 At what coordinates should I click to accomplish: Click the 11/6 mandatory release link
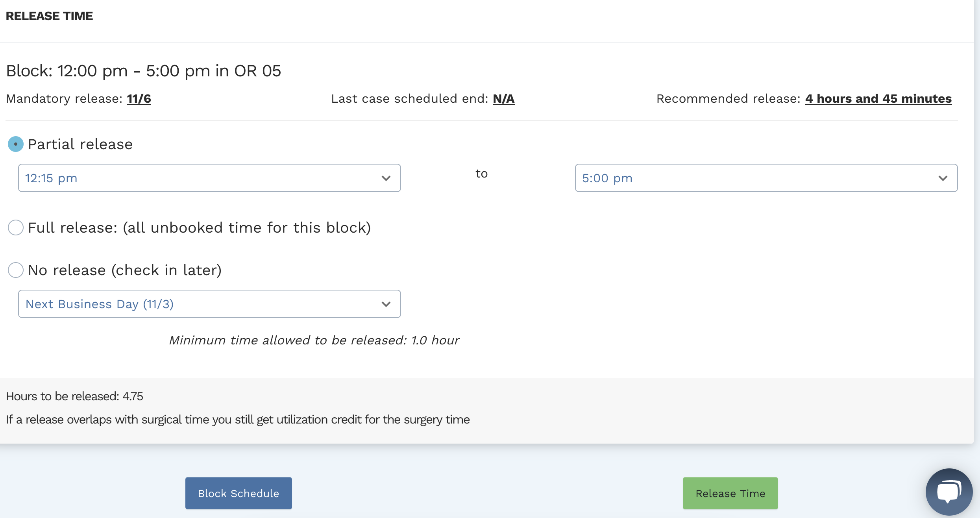coord(139,99)
